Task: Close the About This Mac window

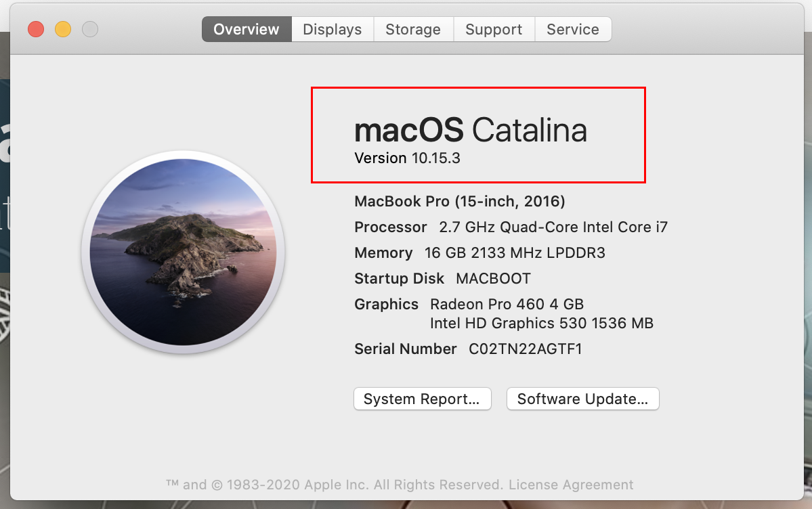Action: coord(36,29)
